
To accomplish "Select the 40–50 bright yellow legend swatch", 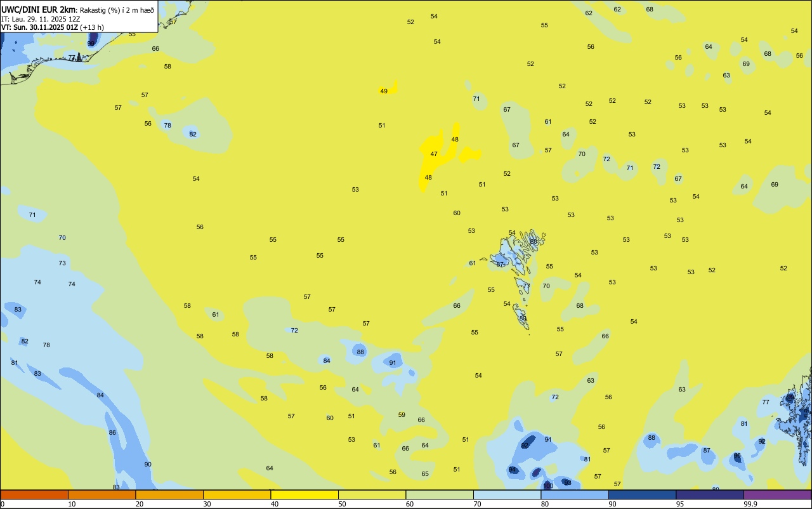I will pos(304,494).
